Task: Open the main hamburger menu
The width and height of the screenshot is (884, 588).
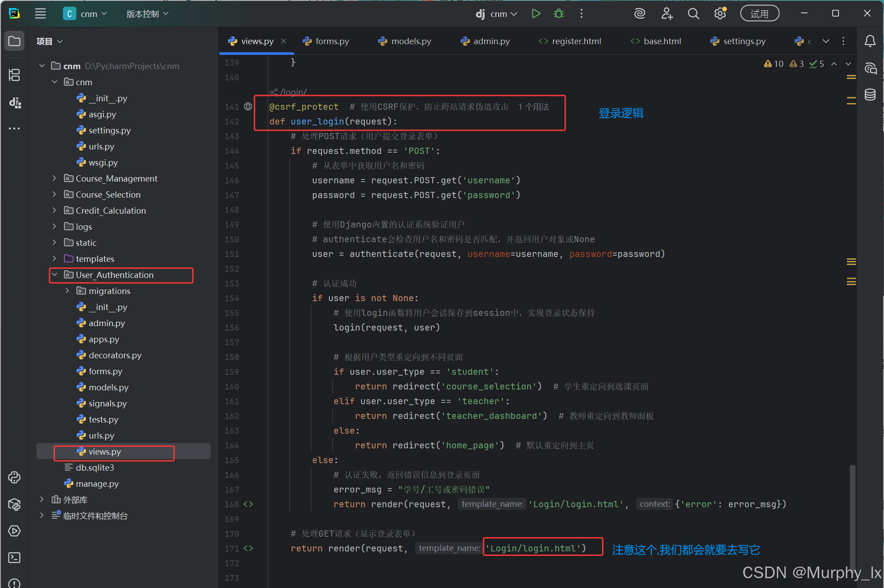Action: (41, 14)
